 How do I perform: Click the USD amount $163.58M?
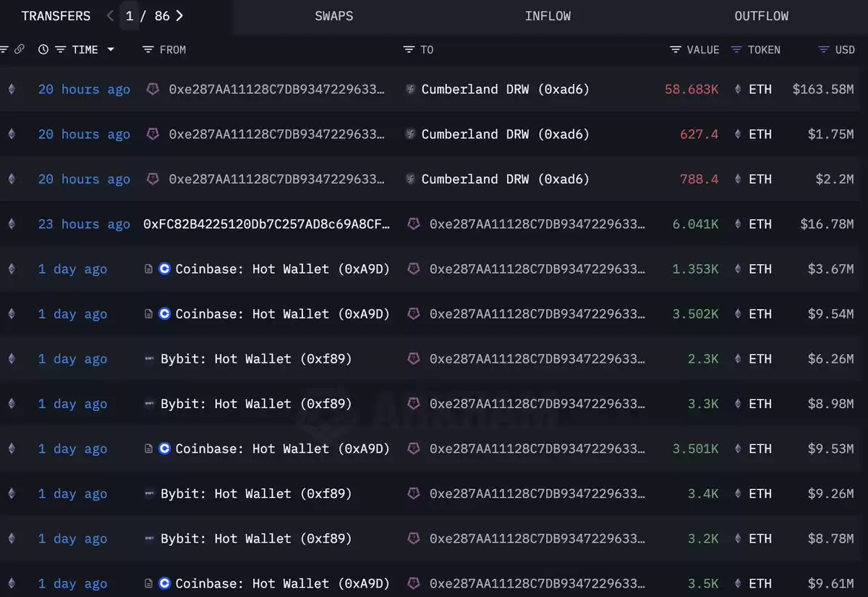point(823,89)
